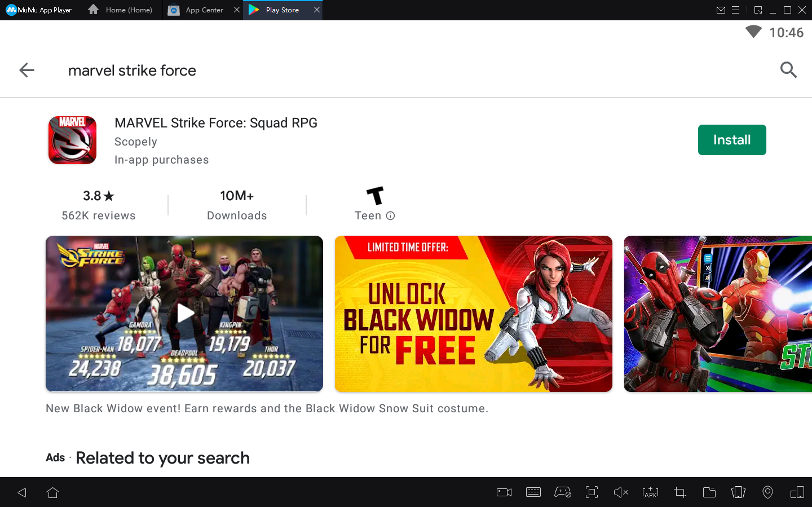Open the Black Widow free offer screenshot
This screenshot has width=812, height=507.
click(x=474, y=314)
